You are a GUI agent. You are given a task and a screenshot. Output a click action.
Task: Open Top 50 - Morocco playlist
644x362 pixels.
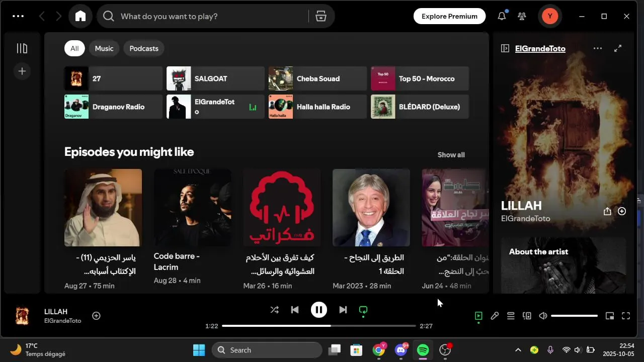pos(420,78)
